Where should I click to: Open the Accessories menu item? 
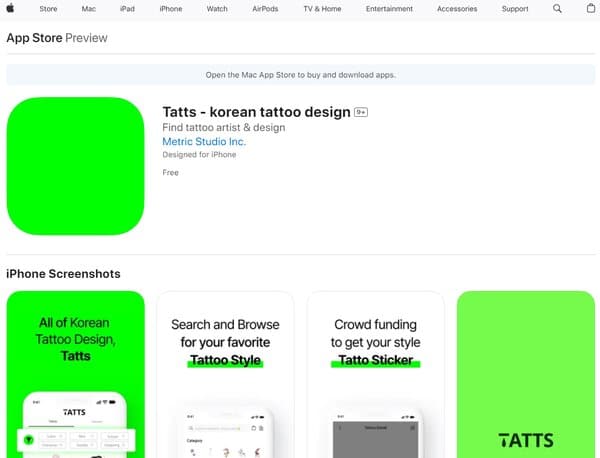click(x=457, y=9)
